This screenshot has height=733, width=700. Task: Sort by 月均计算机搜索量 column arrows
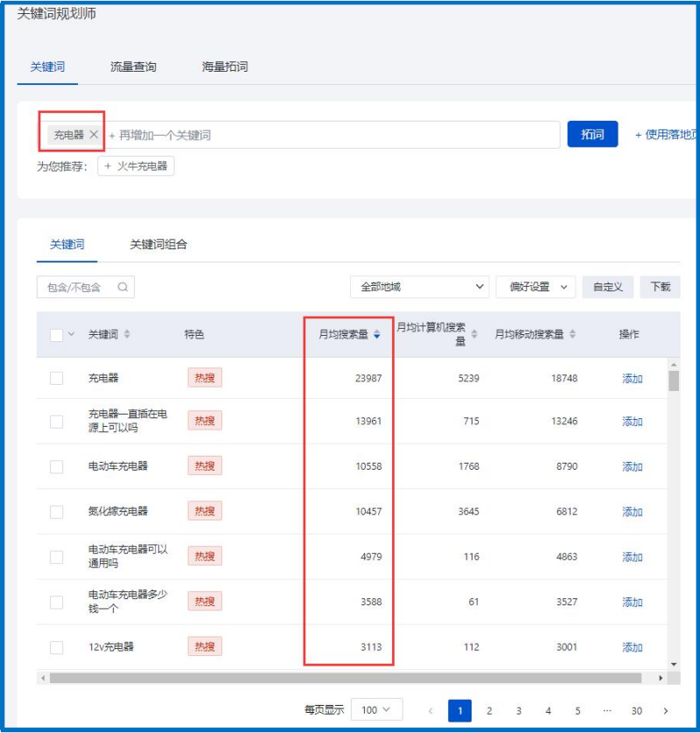coord(474,334)
